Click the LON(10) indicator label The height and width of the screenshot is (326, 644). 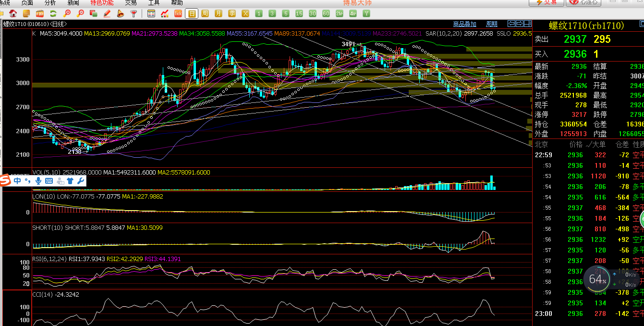(44, 196)
